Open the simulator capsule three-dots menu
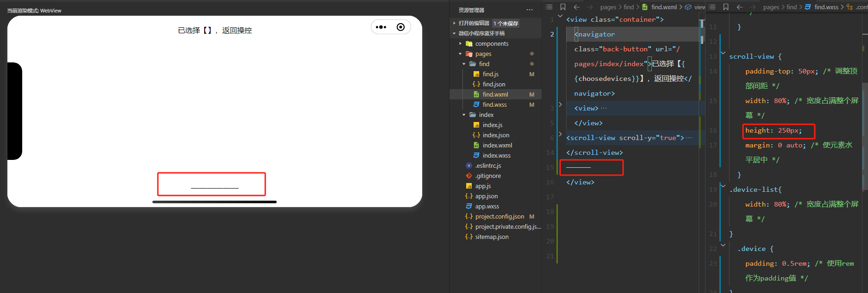Viewport: 868px width, 293px height. click(381, 27)
